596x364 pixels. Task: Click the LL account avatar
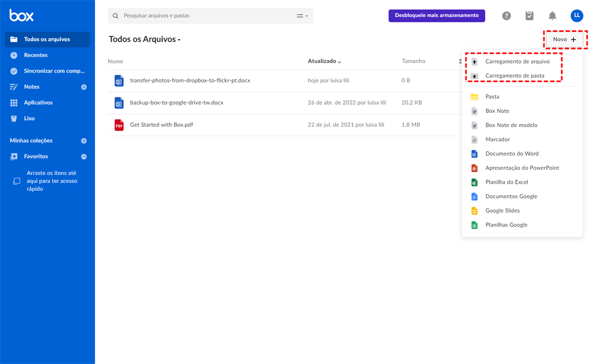(x=577, y=16)
